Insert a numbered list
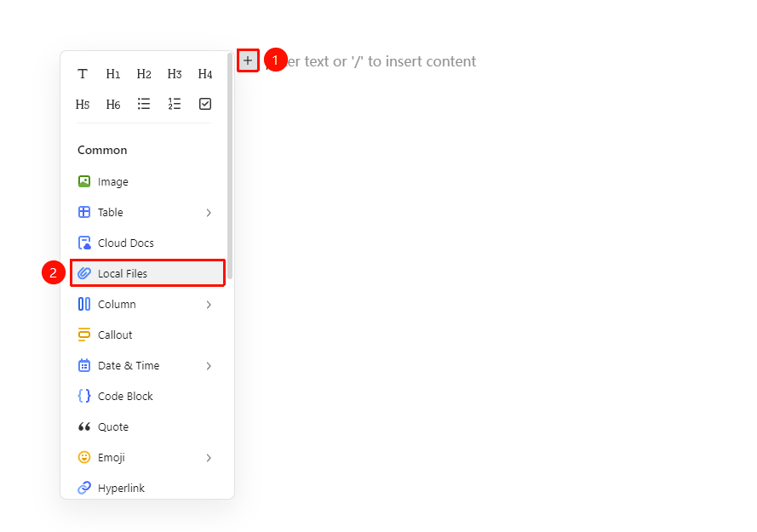 [x=175, y=105]
